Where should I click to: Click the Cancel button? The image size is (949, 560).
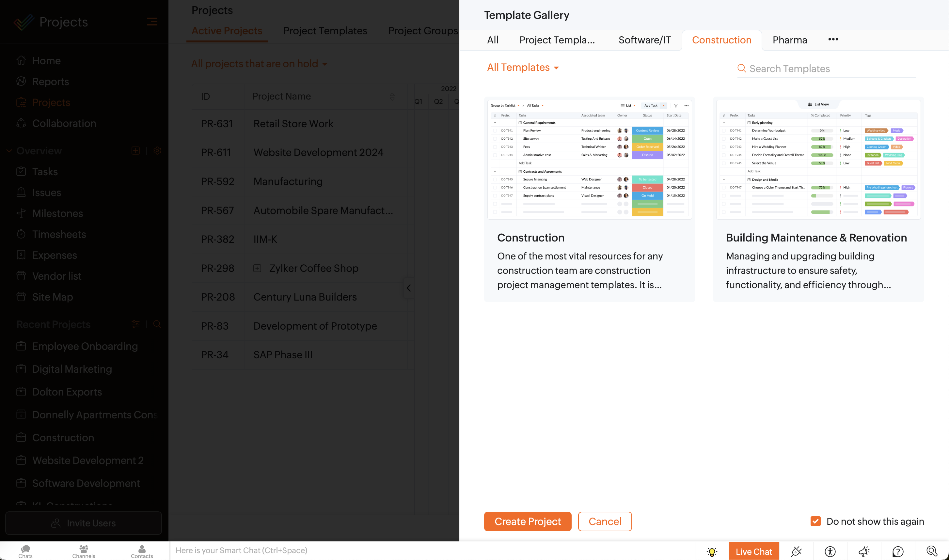coord(605,521)
